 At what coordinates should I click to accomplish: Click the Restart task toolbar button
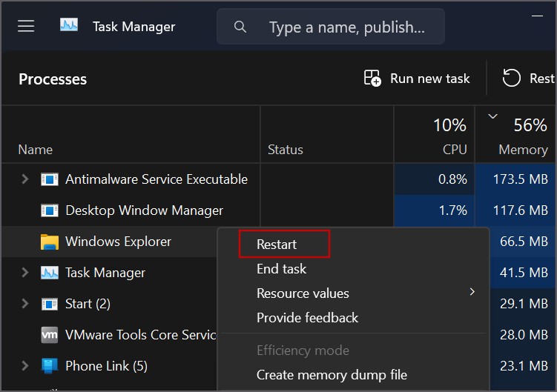pyautogui.click(x=528, y=78)
